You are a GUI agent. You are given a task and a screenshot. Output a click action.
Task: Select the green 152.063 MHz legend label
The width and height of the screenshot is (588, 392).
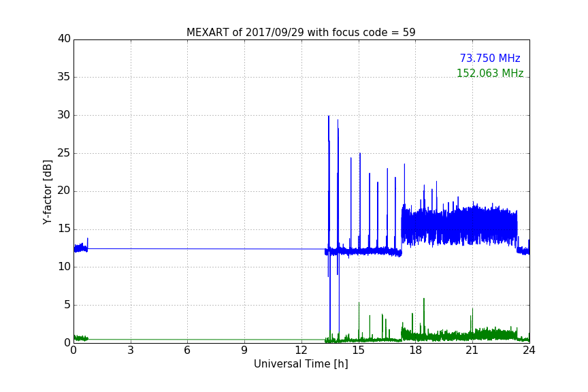(x=490, y=73)
